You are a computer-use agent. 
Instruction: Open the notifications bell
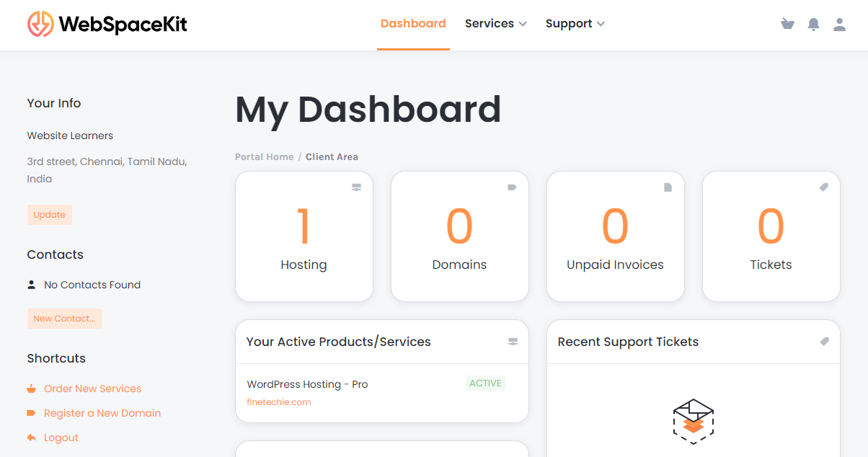point(813,25)
